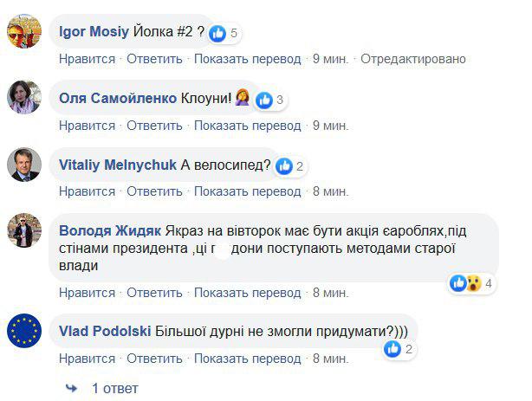The height and width of the screenshot is (401, 532).
Task: Like Vitaliy Melnychuk's comment via "Нравится"
Action: point(88,191)
